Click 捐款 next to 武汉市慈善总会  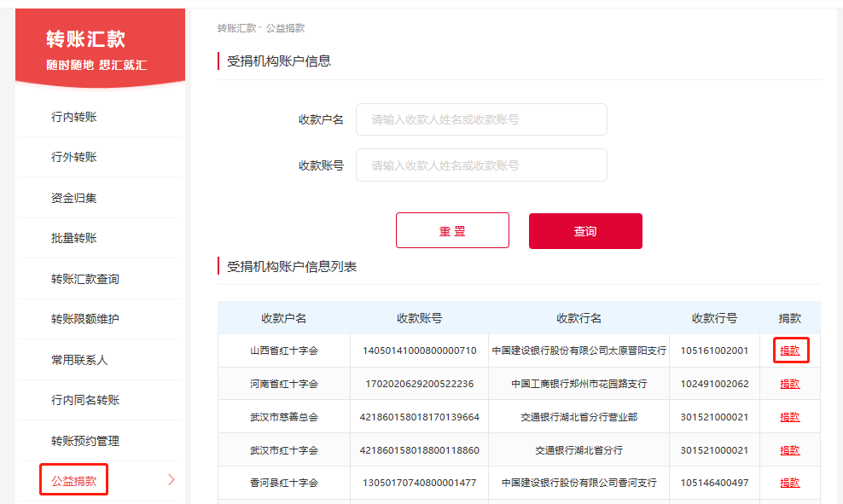pos(790,416)
